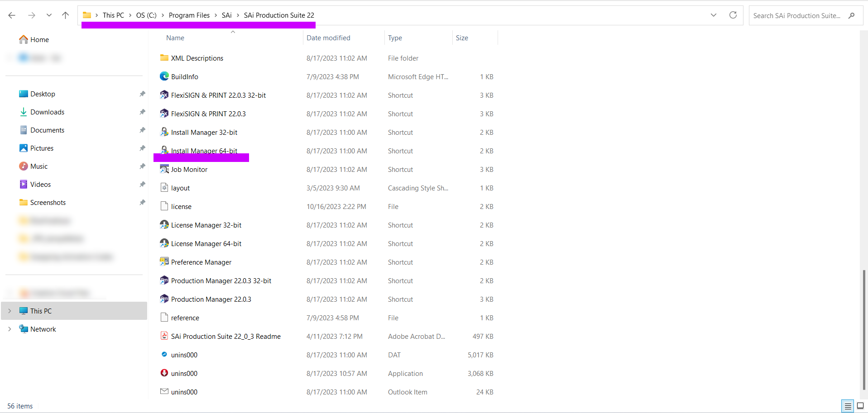Image resolution: width=868 pixels, height=413 pixels.
Task: Select 'Adobe Acrobat D...' type cell
Action: [x=416, y=337]
